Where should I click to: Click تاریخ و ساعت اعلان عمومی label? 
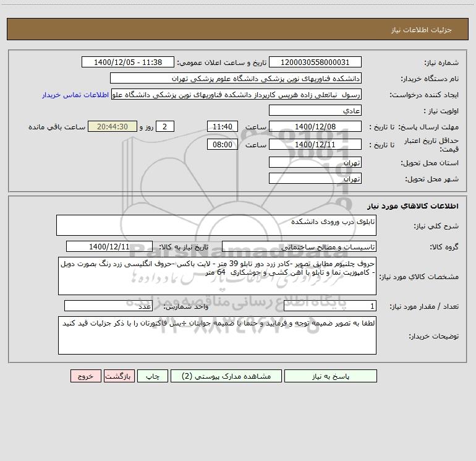(x=222, y=63)
